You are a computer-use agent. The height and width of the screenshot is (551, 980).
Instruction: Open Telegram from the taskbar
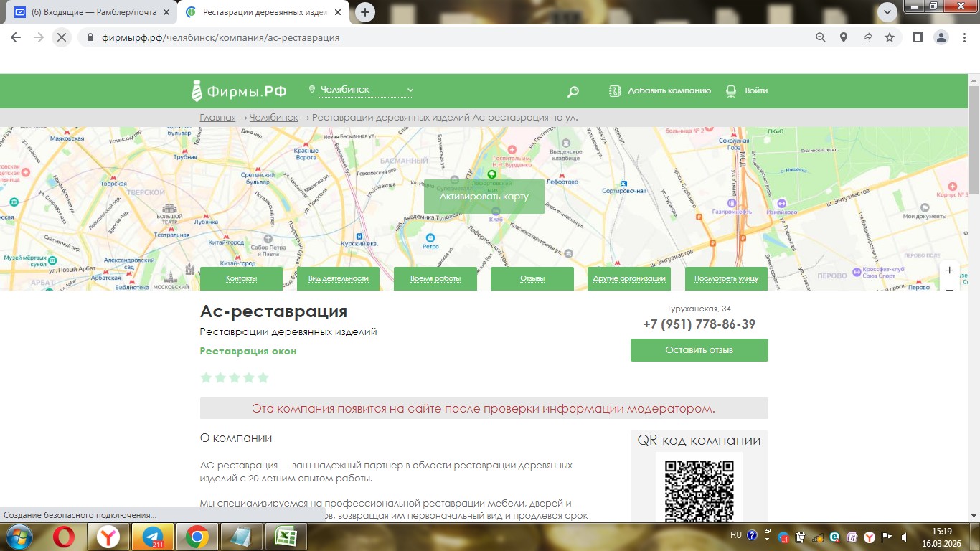(x=153, y=537)
